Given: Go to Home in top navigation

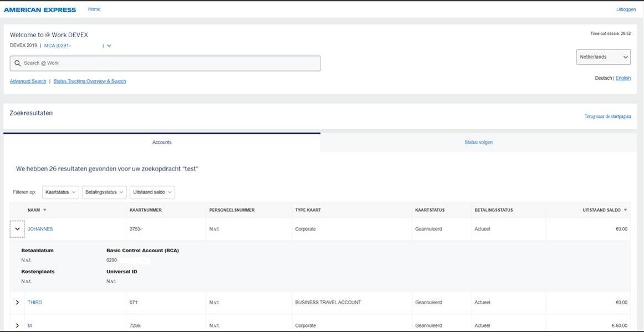Looking at the screenshot, I should [94, 9].
